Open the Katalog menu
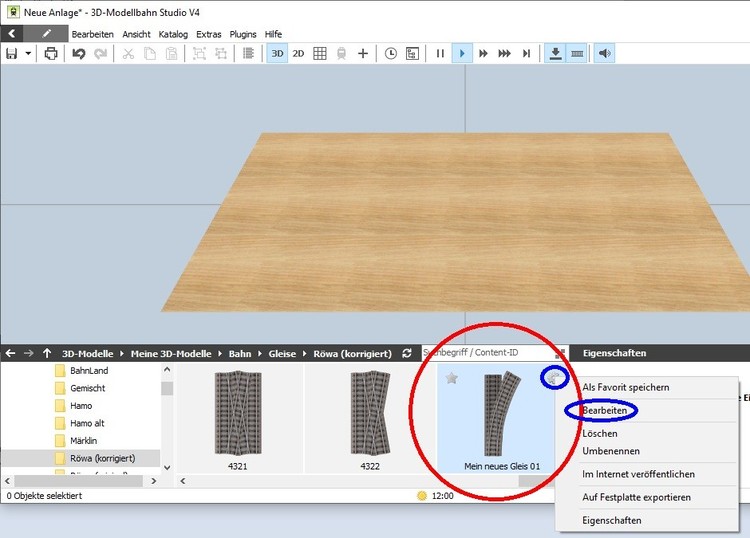 [x=173, y=34]
